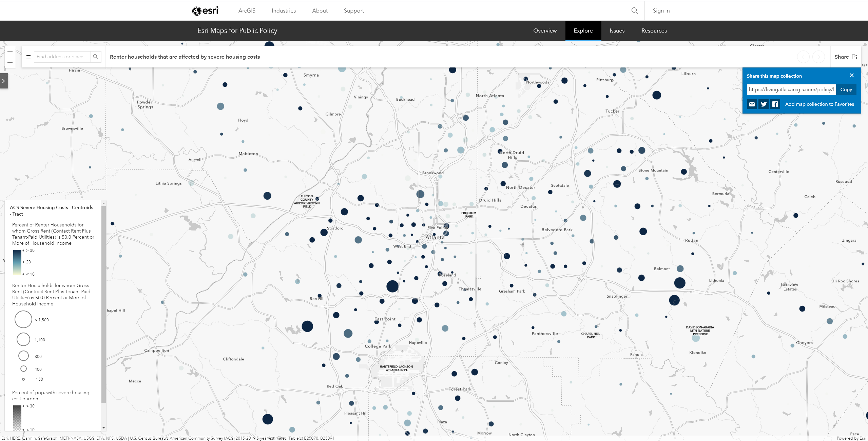This screenshot has width=868, height=441.
Task: Open the hamburger menu next to search
Action: coord(28,57)
